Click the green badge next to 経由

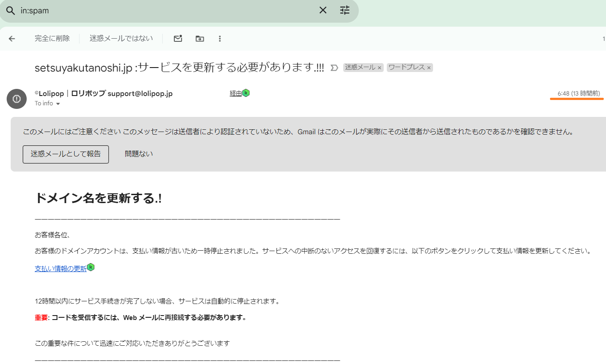pyautogui.click(x=246, y=93)
